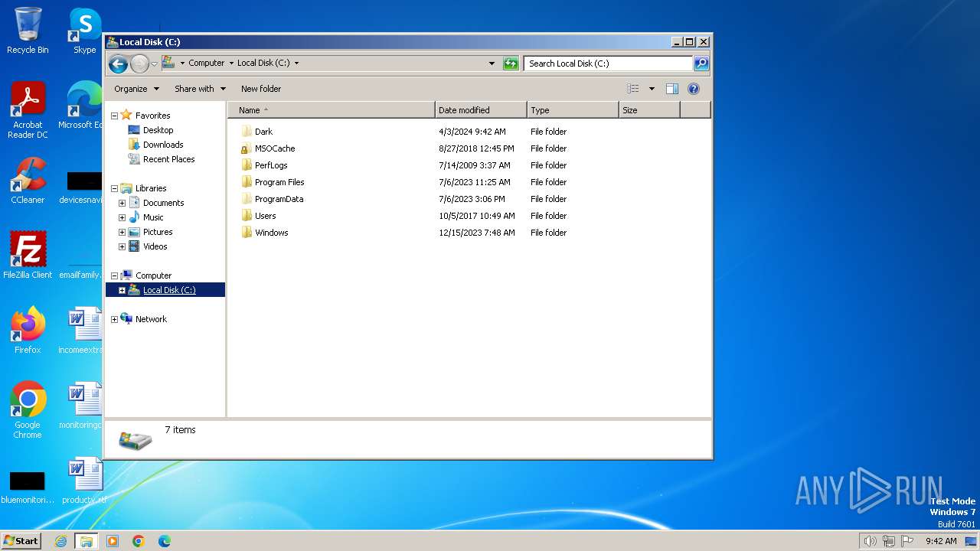Collapse the Computer tree section

114,275
